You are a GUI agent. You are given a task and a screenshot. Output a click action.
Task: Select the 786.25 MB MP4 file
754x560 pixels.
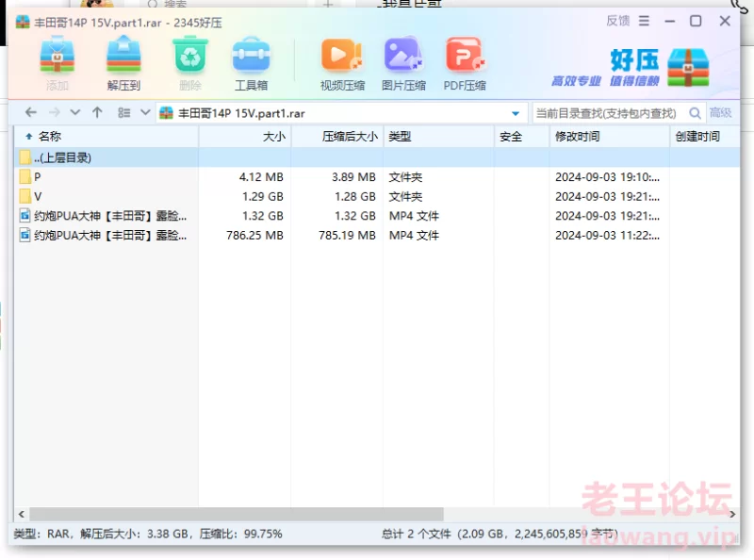pos(377,236)
